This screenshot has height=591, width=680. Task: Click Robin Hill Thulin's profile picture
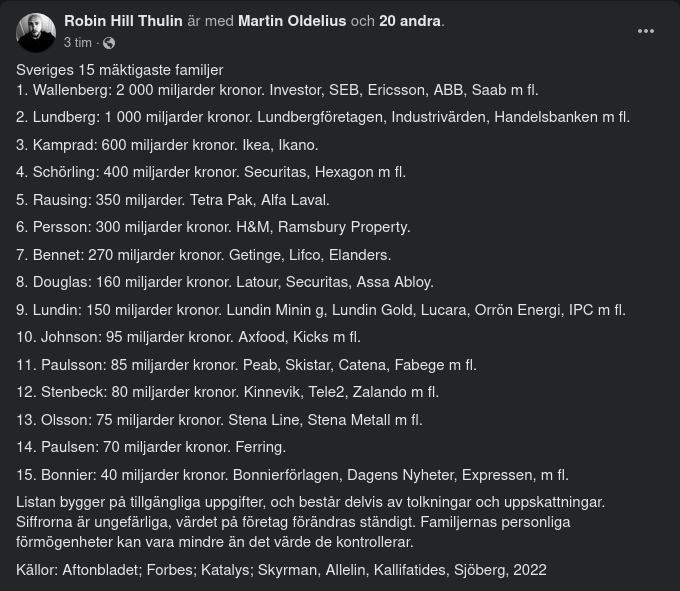click(36, 32)
